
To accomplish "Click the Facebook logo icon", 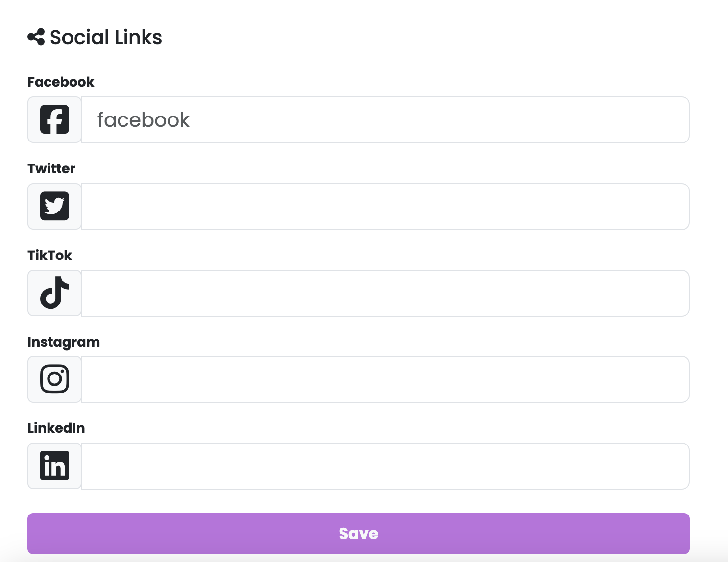I will click(x=54, y=119).
